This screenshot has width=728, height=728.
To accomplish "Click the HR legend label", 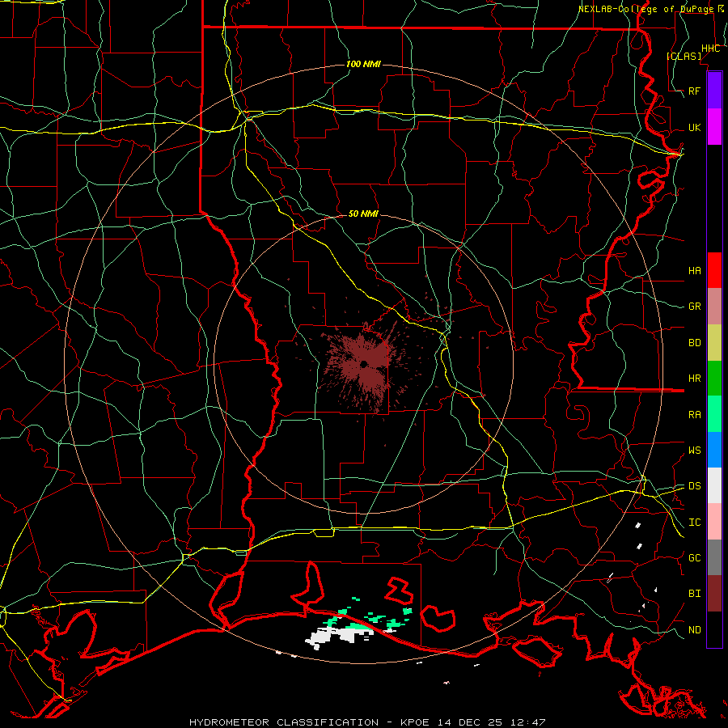I will coord(694,379).
